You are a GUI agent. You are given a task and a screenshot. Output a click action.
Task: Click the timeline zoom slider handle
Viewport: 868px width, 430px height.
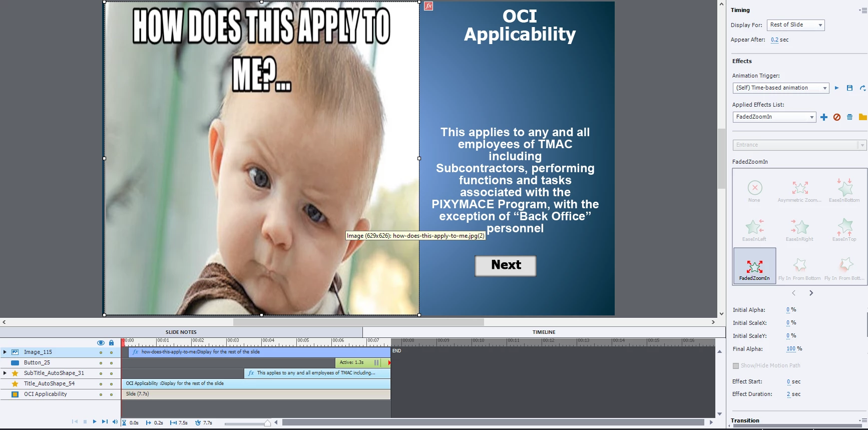268,423
